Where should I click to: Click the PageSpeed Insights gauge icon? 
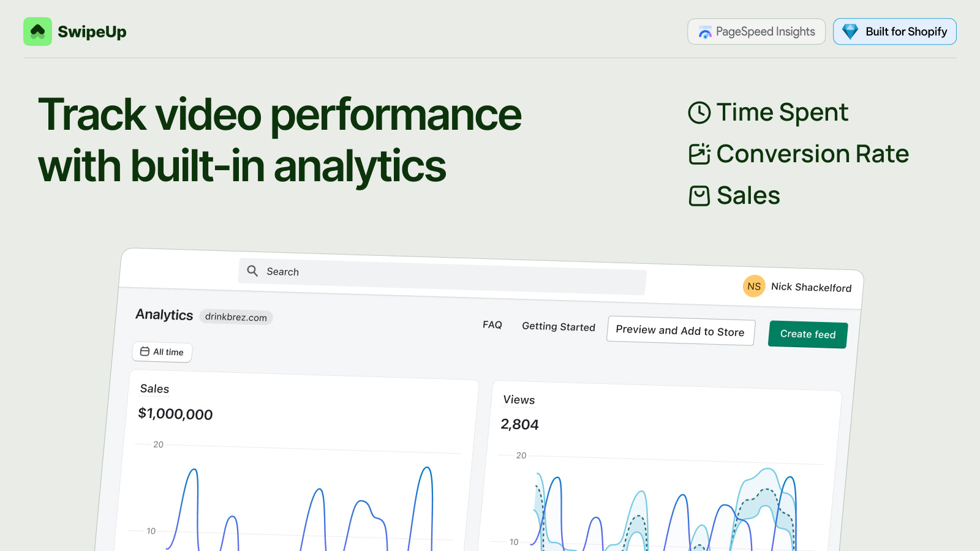click(705, 32)
